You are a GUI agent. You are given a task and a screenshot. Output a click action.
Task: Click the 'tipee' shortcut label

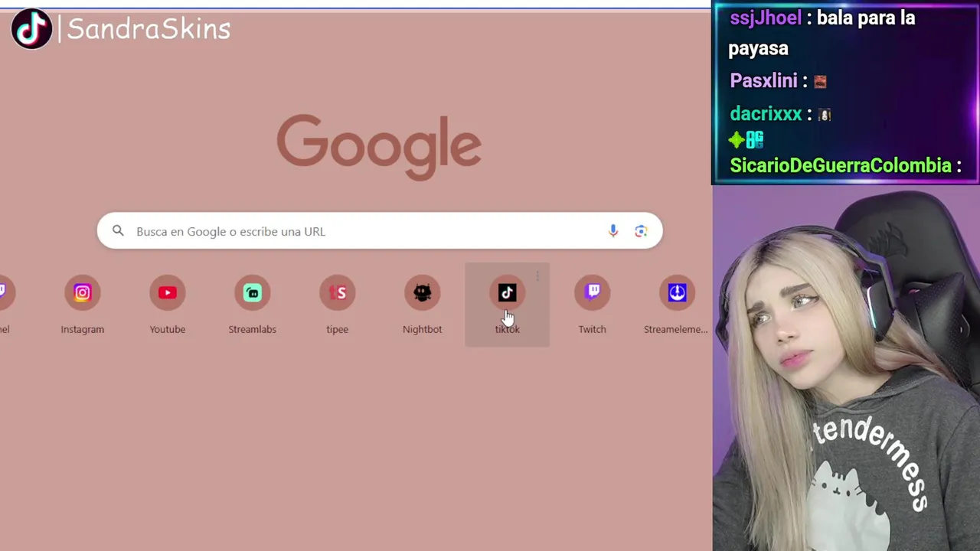pos(338,329)
